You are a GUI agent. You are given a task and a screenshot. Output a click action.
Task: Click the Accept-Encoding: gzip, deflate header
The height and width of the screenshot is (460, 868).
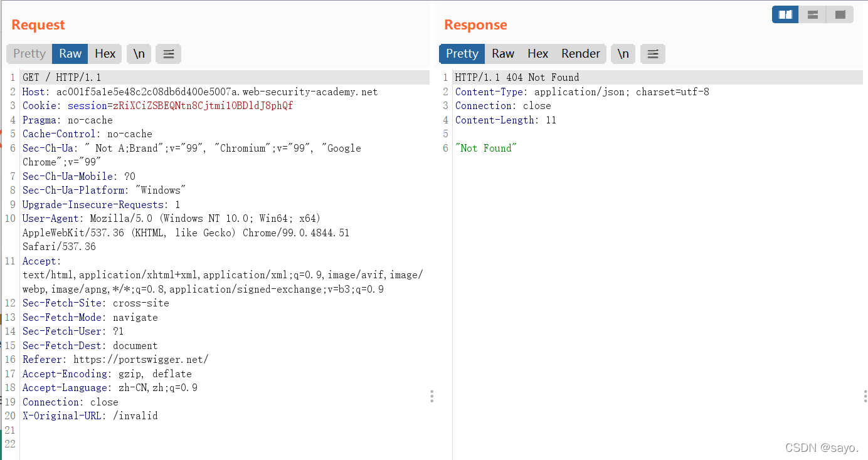click(107, 374)
